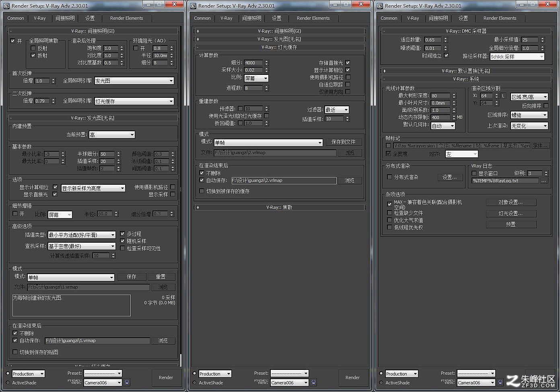Image resolution: width=560 pixels, height=392 pixels.
Task: Click the L lock button beside region X
Action: [x=503, y=96]
